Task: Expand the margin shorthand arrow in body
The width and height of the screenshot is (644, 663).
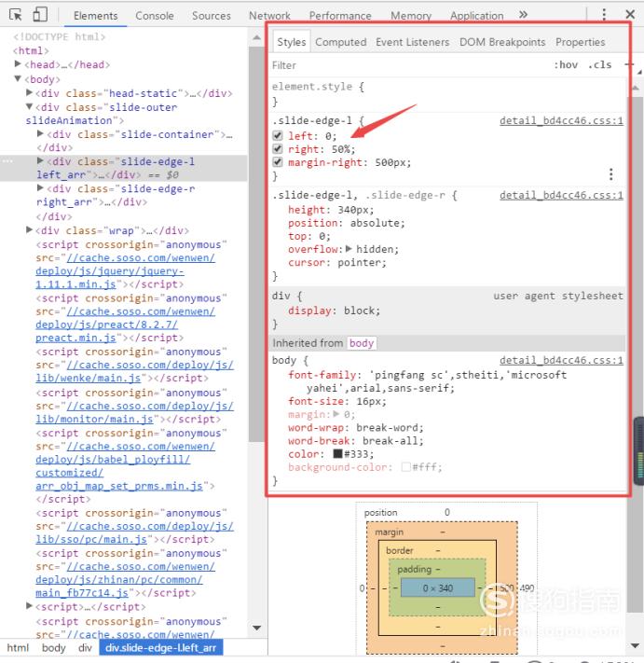Action: tap(336, 413)
